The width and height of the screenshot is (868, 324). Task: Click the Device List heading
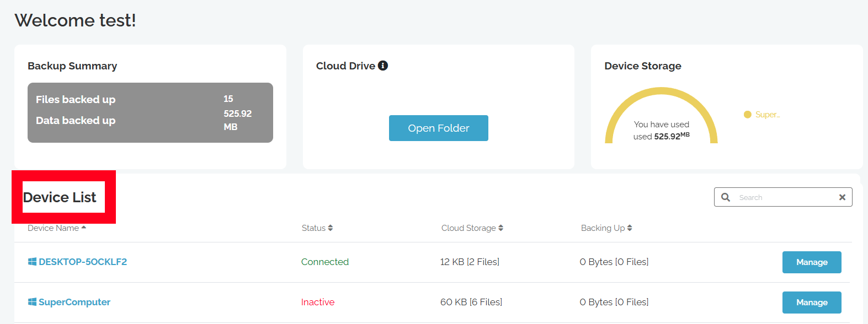tap(60, 197)
